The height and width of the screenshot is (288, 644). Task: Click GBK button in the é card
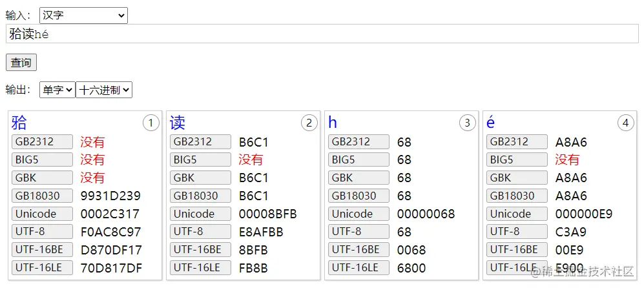pos(517,178)
